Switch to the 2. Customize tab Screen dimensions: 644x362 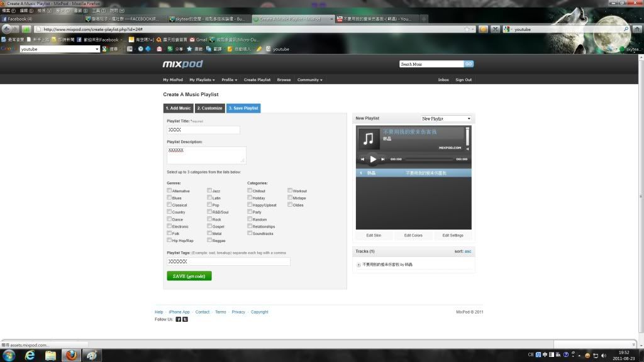coord(209,108)
